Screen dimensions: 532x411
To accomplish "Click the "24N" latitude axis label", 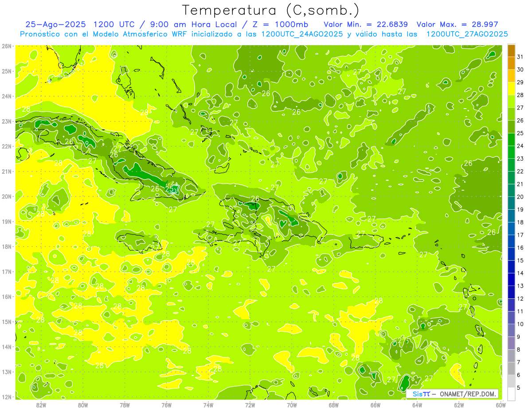I will click(x=7, y=96).
